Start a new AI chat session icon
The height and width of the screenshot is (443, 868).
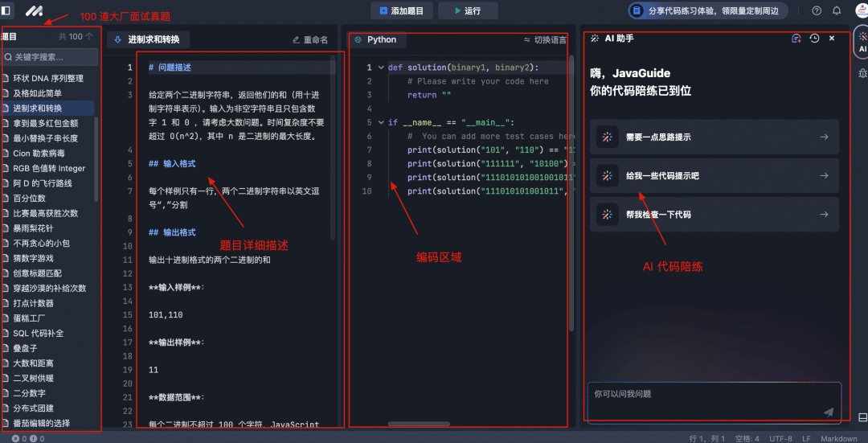pos(796,39)
